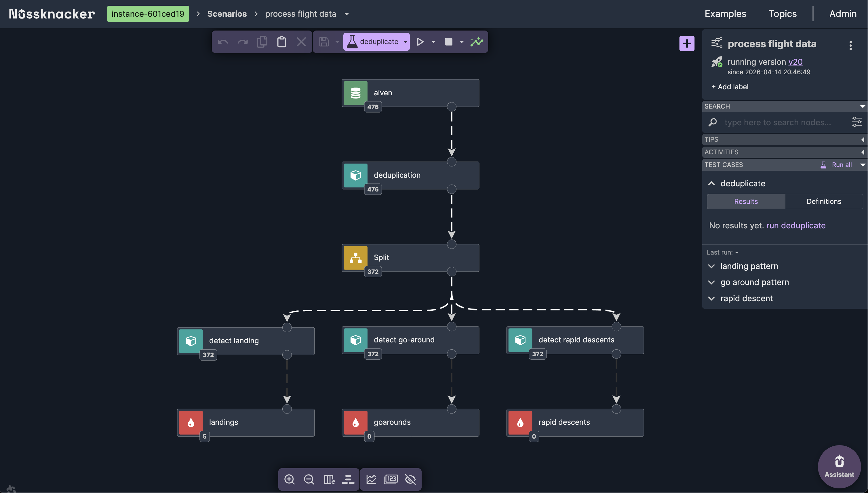Paste node from clipboard

click(281, 41)
